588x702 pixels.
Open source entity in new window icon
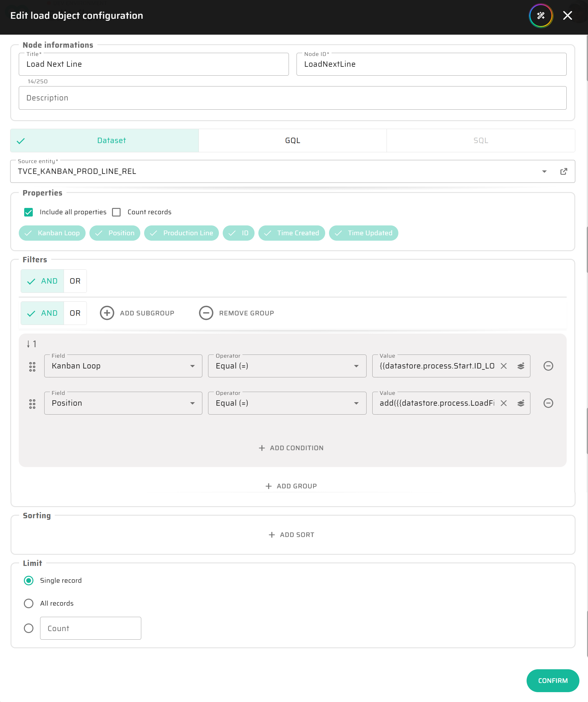coord(563,171)
